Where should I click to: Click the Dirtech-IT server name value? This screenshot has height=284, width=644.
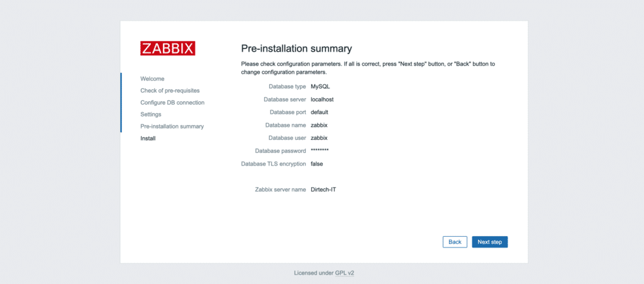323,190
